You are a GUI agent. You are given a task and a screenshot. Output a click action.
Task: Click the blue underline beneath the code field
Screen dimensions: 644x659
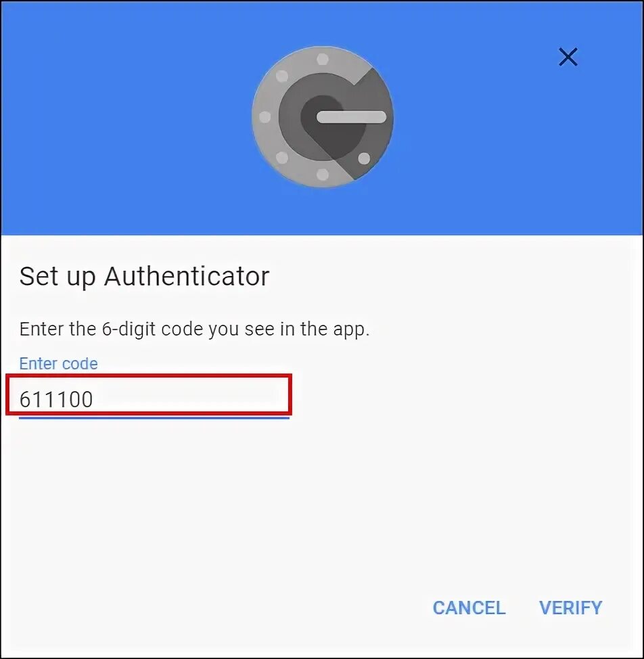154,417
